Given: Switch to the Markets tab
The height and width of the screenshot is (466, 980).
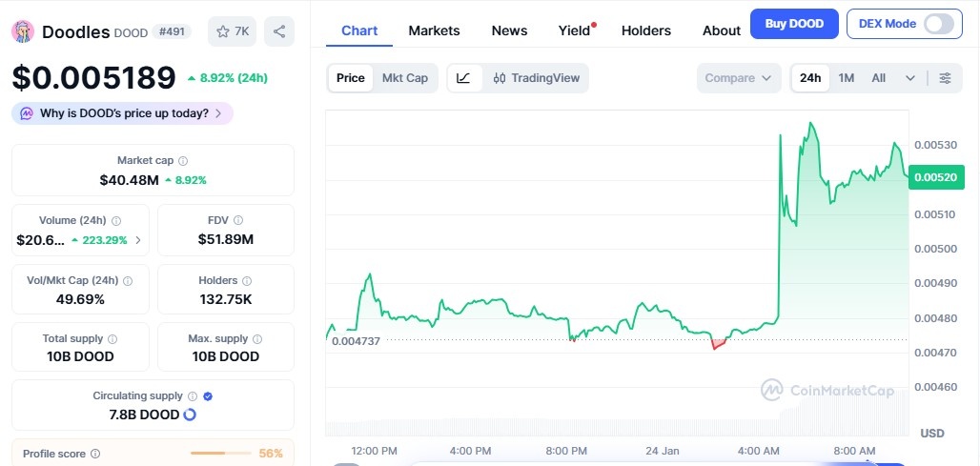Looking at the screenshot, I should pyautogui.click(x=434, y=30).
